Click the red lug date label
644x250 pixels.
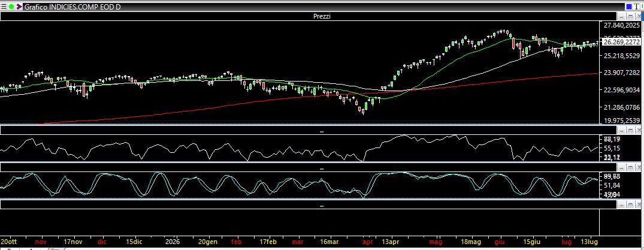[x=567, y=242]
